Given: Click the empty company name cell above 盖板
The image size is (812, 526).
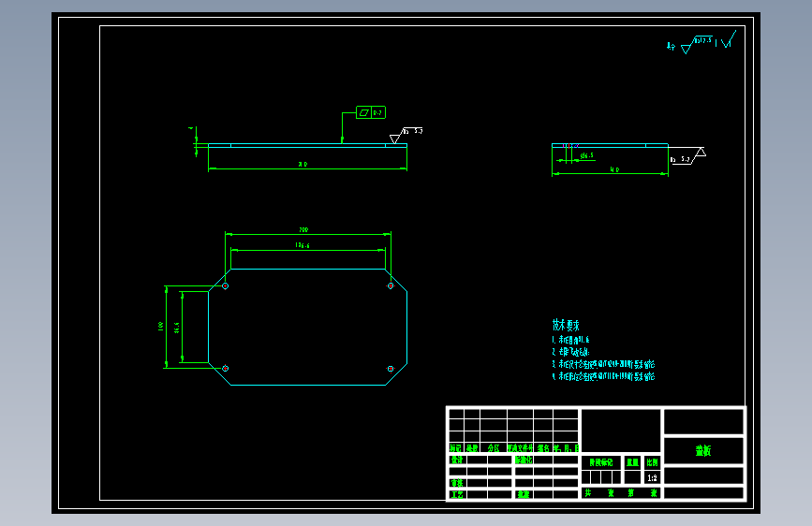Looking at the screenshot, I should click(x=703, y=421).
